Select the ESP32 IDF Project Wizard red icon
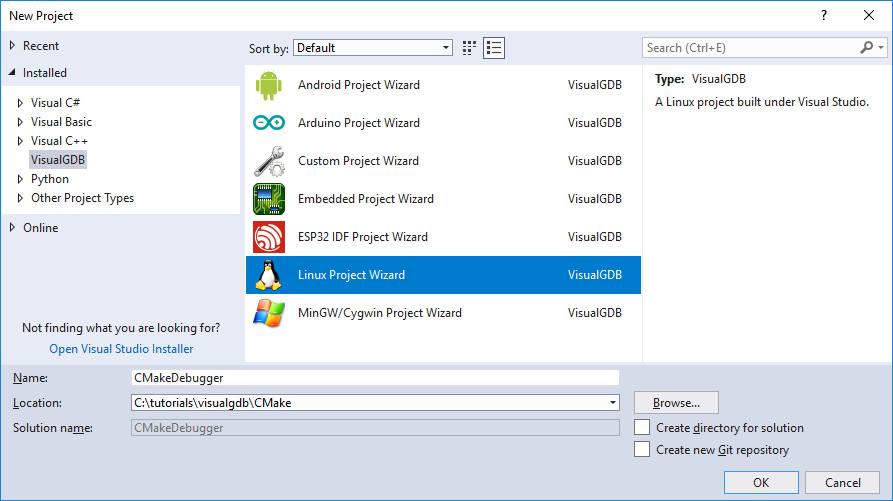 (x=269, y=237)
